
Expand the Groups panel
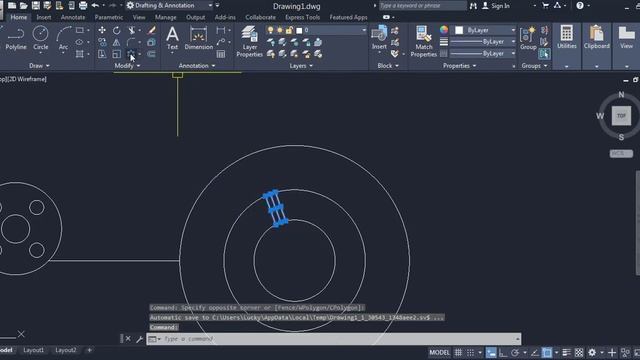[534, 66]
